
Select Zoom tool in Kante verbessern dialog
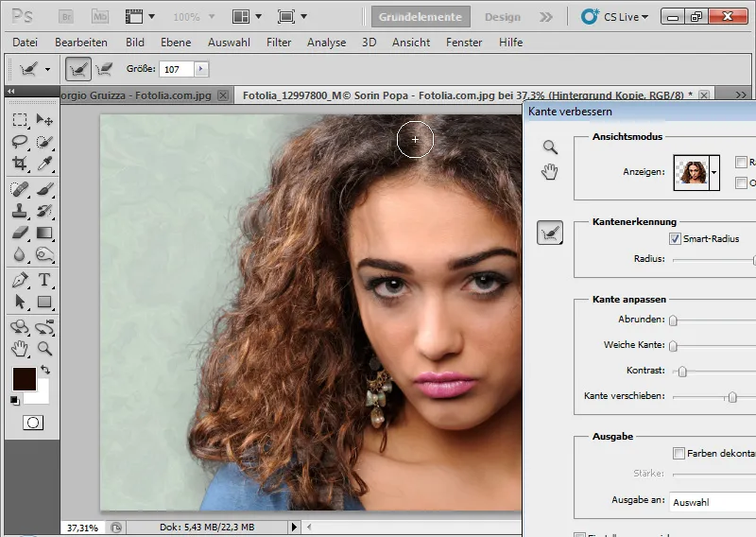point(550,147)
